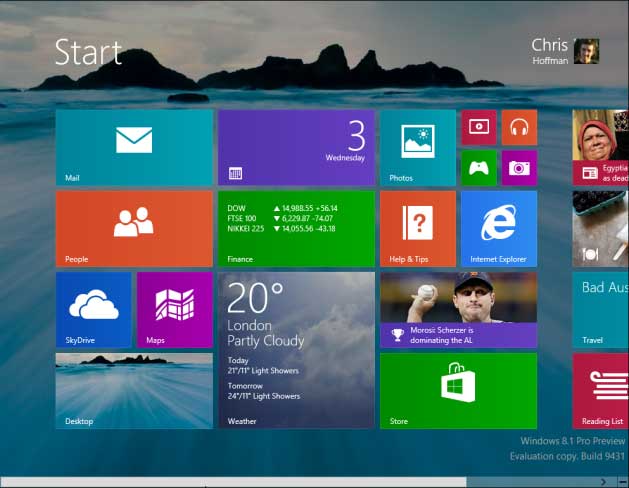Open the Xbox Games controller tile
Screen dimensions: 629x488
pyautogui.click(x=479, y=168)
